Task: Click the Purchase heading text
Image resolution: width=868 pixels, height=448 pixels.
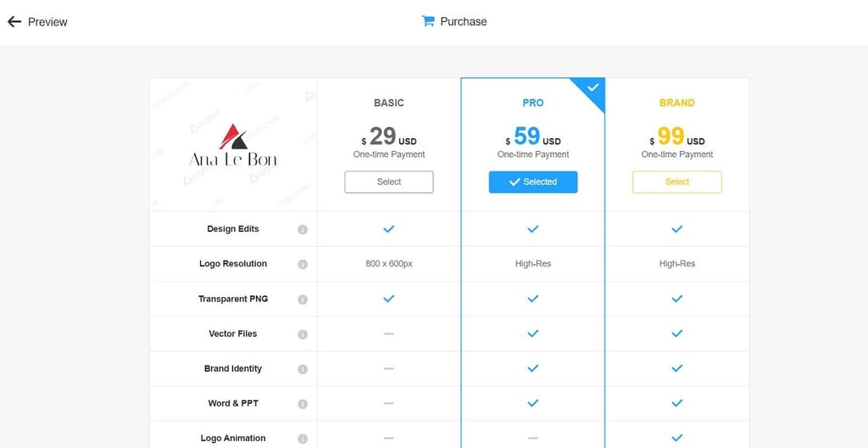Action: click(464, 21)
